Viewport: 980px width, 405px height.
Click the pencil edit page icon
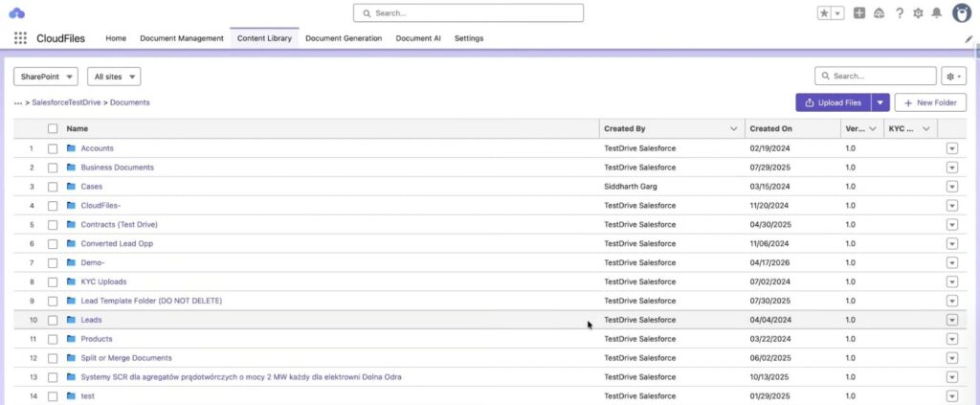pos(969,38)
